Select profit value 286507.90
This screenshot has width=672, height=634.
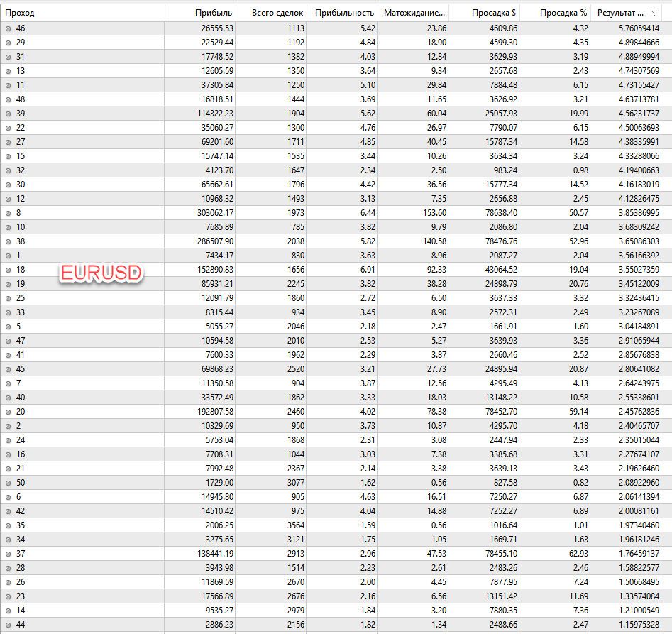pos(215,241)
